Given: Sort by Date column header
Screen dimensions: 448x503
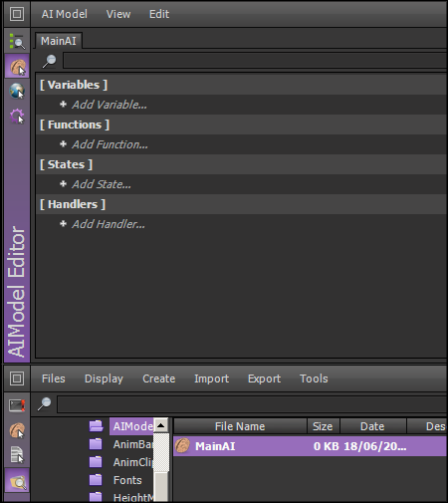Looking at the screenshot, I should point(372,426).
